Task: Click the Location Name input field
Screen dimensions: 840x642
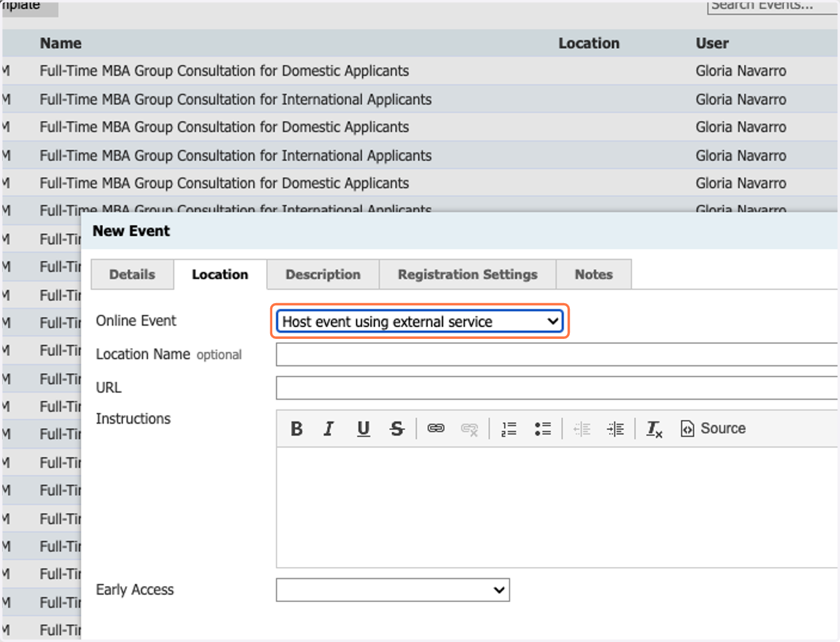Action: pos(557,354)
